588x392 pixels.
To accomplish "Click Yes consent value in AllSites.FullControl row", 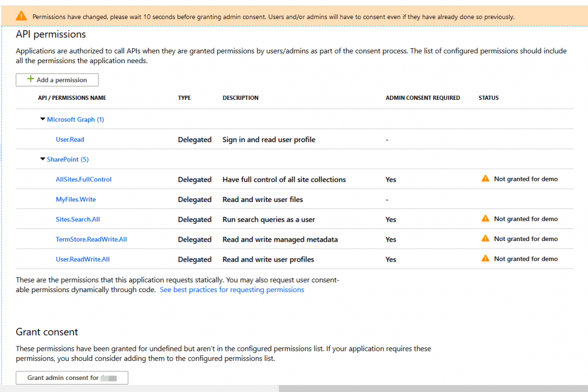I will click(390, 180).
